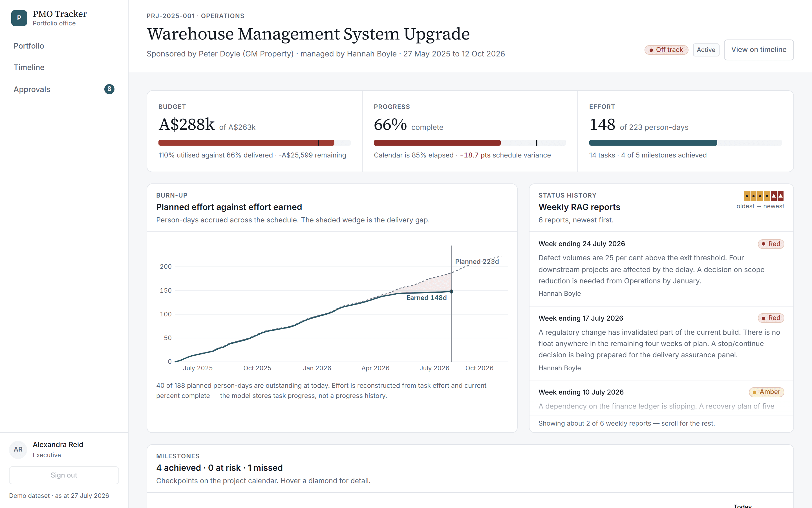This screenshot has height=508, width=812.
Task: Click the Jan 2026 axis label
Action: pyautogui.click(x=317, y=368)
